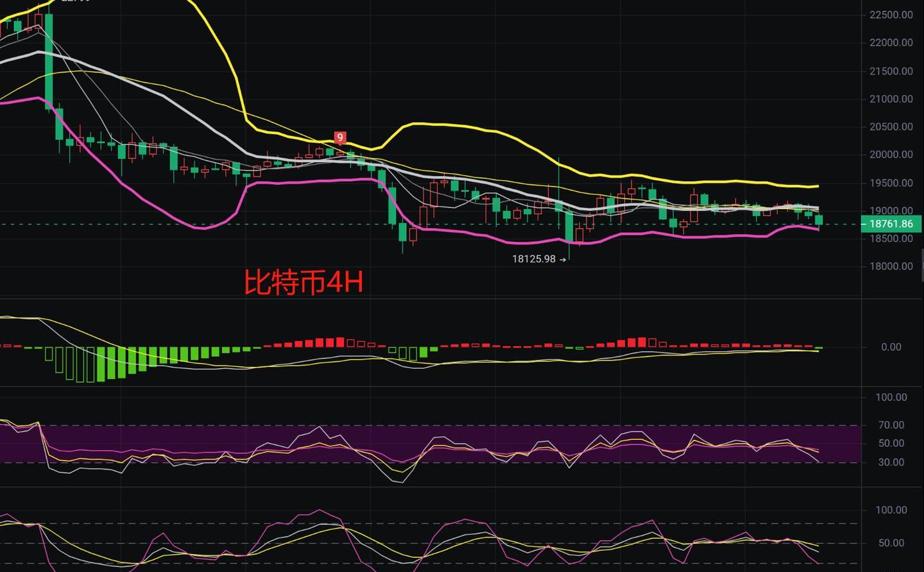Click the 18500.00 price axis label
924x572 pixels.
891,239
